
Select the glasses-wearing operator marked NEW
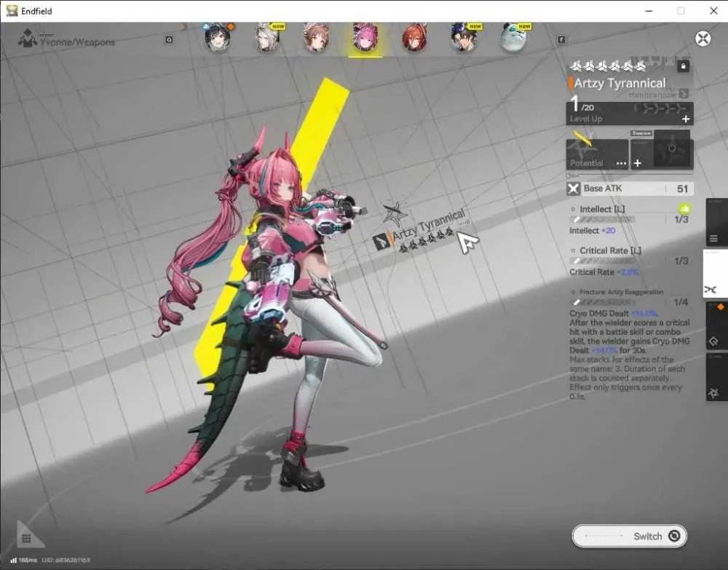[x=464, y=38]
